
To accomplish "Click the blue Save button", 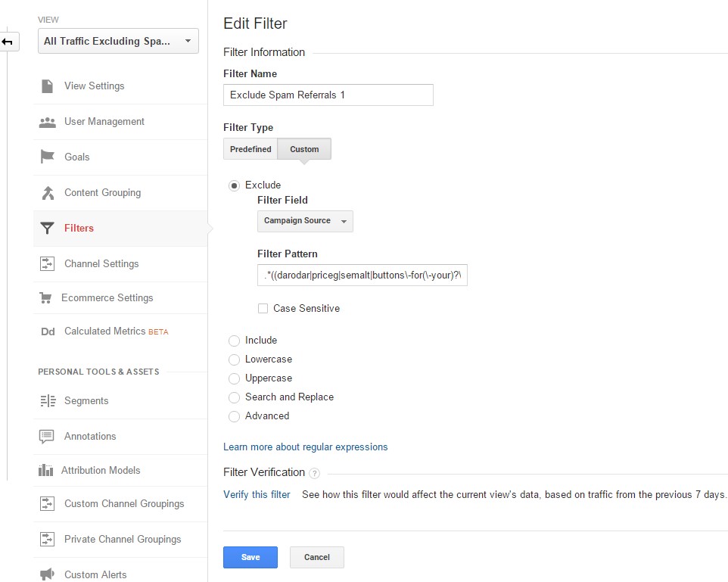I will (x=250, y=557).
